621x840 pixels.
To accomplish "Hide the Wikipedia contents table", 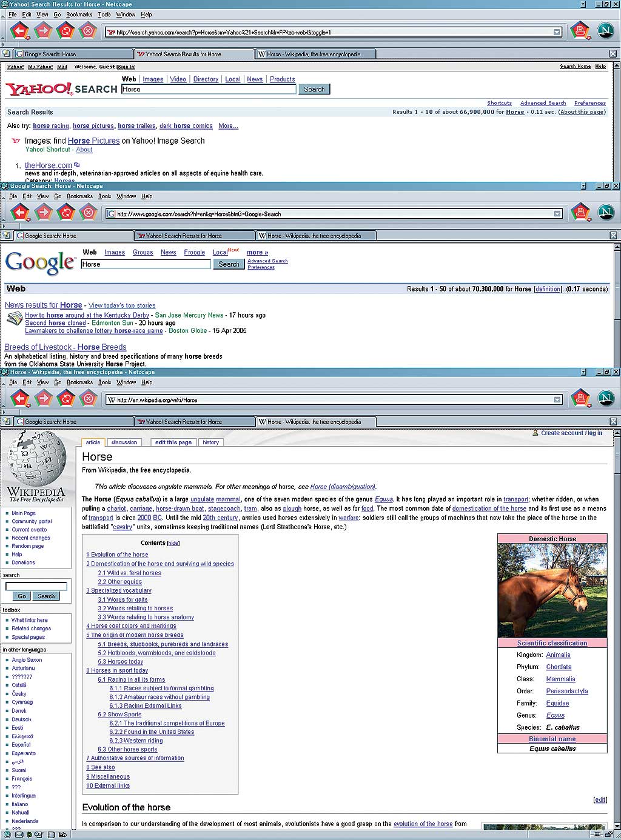I will point(173,543).
